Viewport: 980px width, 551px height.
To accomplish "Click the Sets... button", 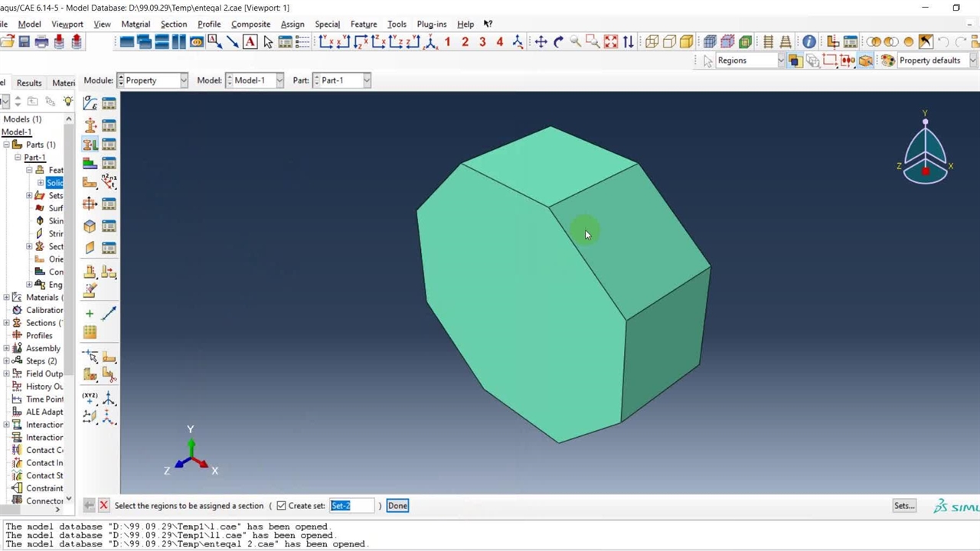I will pyautogui.click(x=904, y=506).
